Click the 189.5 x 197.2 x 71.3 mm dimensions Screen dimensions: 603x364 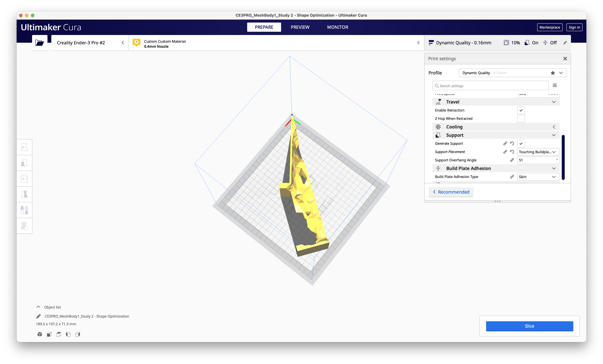click(56, 324)
